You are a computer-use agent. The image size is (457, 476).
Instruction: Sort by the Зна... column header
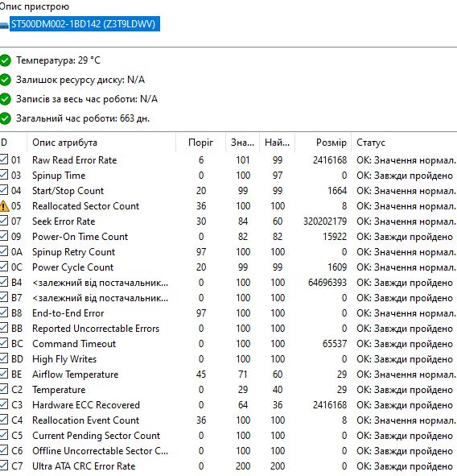click(243, 143)
